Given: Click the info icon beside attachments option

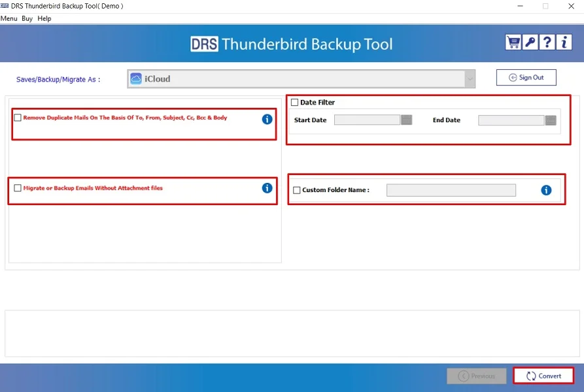Looking at the screenshot, I should pos(266,188).
